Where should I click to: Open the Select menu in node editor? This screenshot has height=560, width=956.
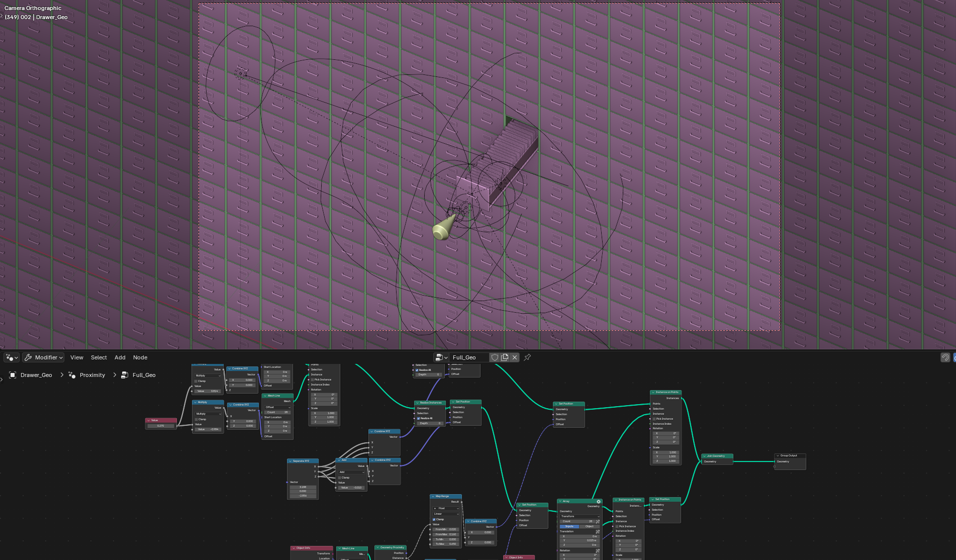click(99, 357)
